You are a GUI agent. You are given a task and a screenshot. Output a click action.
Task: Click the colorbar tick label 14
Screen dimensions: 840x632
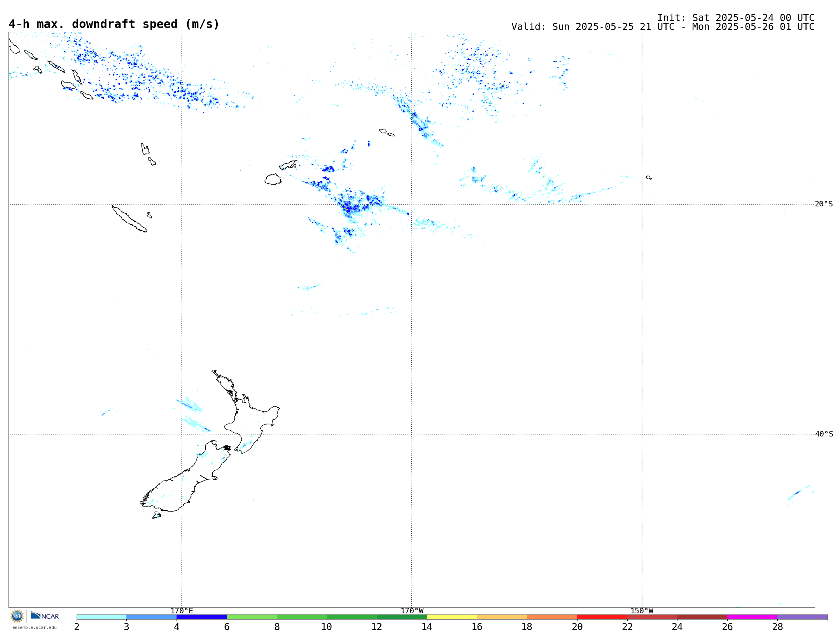427,627
